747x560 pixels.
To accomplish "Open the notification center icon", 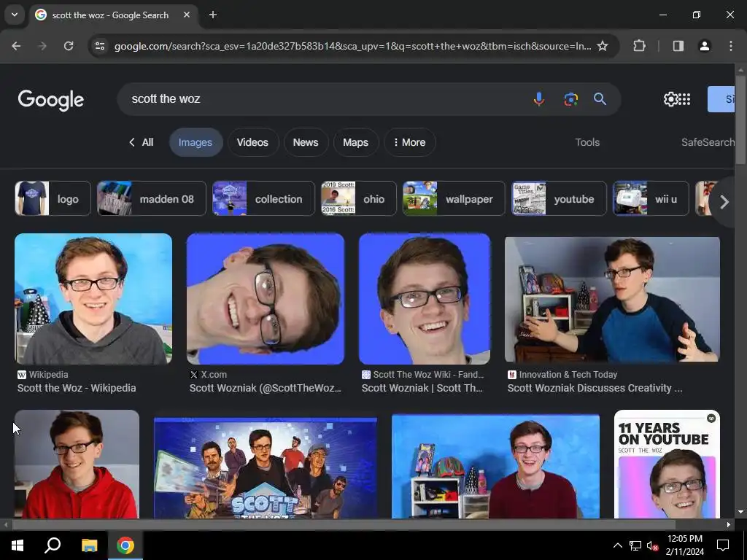I will coord(723,545).
